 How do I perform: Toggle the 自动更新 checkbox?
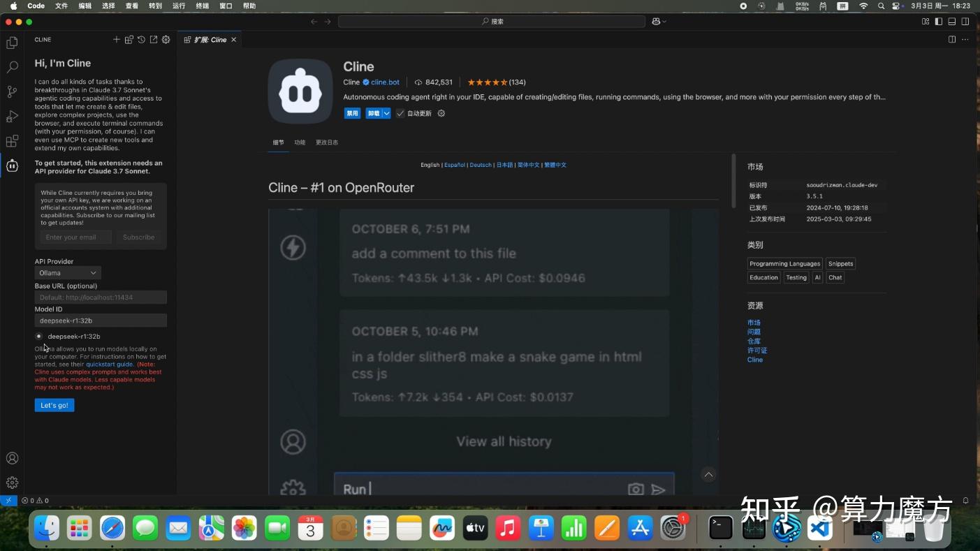point(400,112)
